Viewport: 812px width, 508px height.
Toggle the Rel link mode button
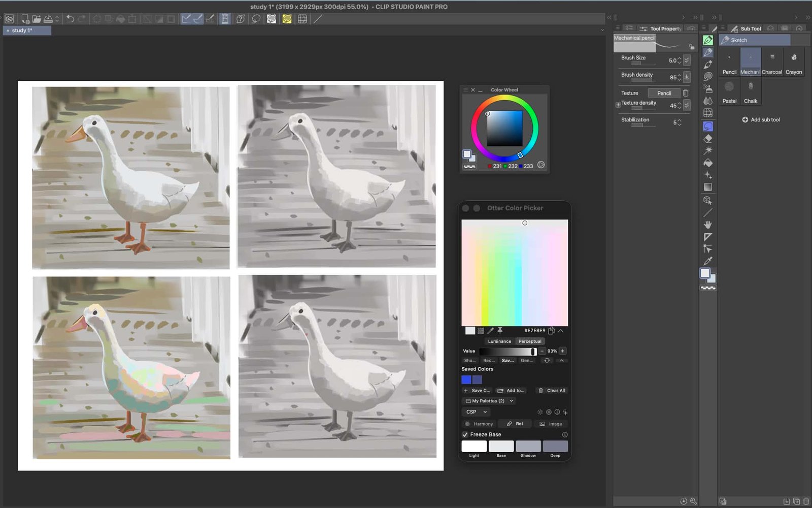point(515,424)
